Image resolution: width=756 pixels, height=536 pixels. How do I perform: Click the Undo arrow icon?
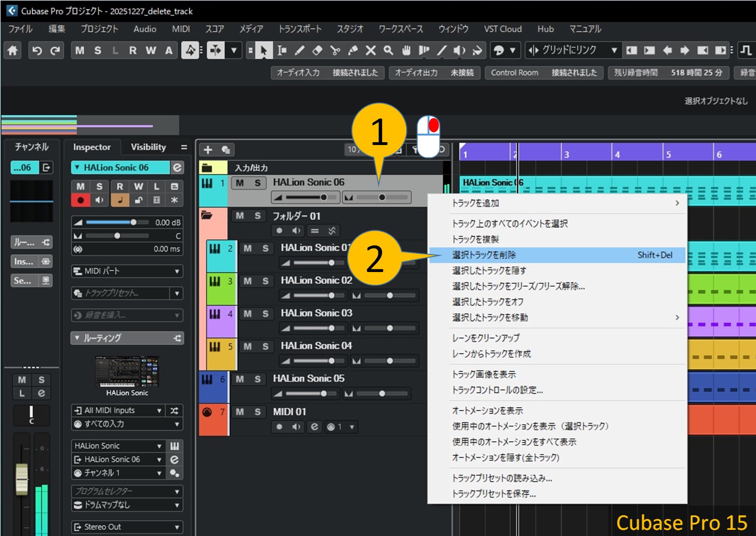[37, 50]
